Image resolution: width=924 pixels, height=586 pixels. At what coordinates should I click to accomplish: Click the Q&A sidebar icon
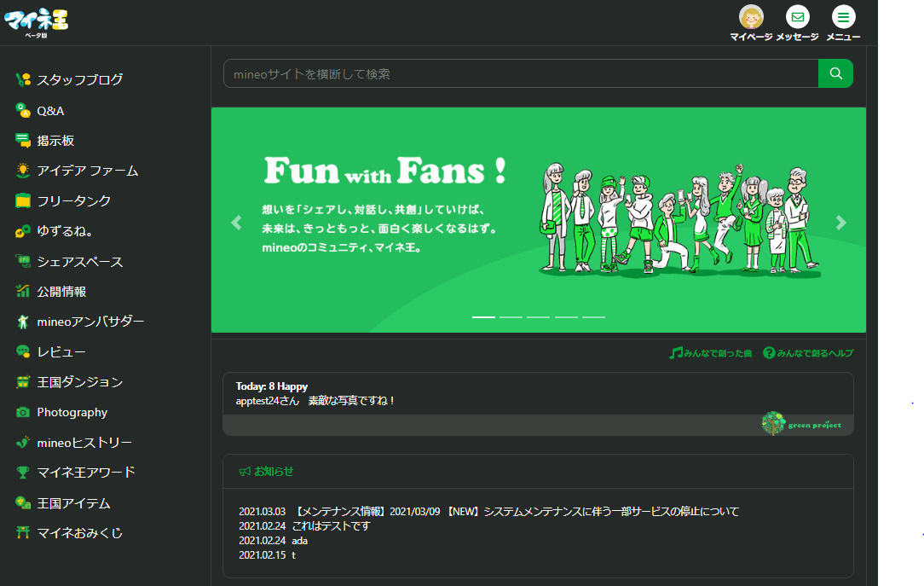(x=23, y=110)
